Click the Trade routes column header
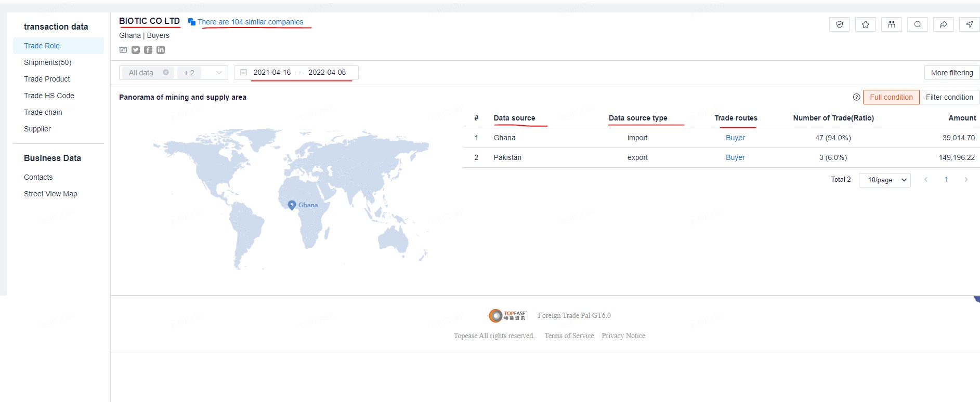The image size is (980, 402). (x=736, y=118)
